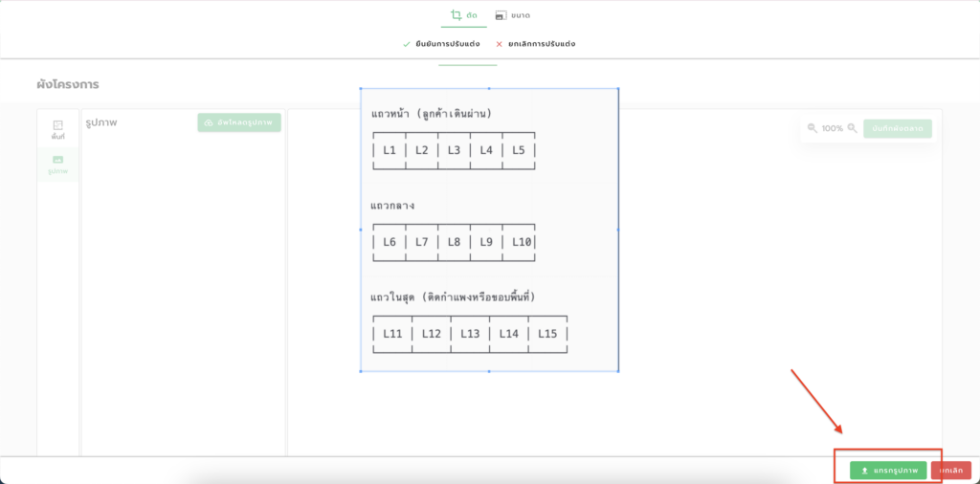Click the crop box bottom-right corner handle

(x=618, y=371)
